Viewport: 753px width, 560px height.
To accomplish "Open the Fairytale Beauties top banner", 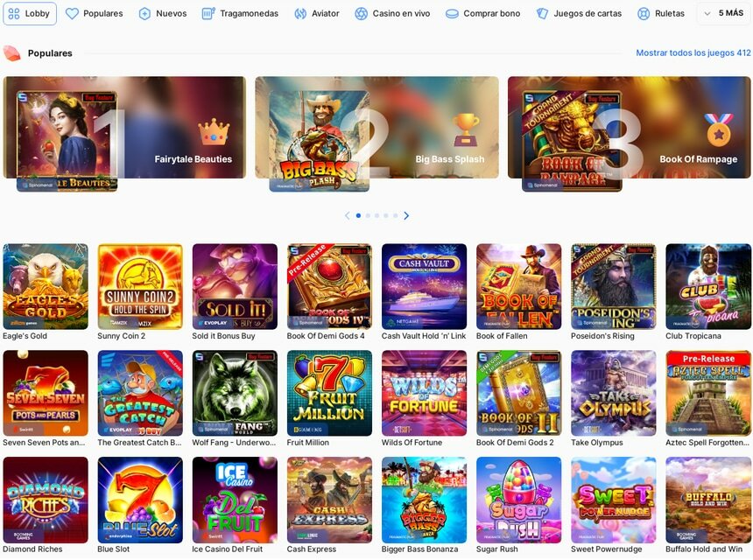I will pyautogui.click(x=124, y=128).
